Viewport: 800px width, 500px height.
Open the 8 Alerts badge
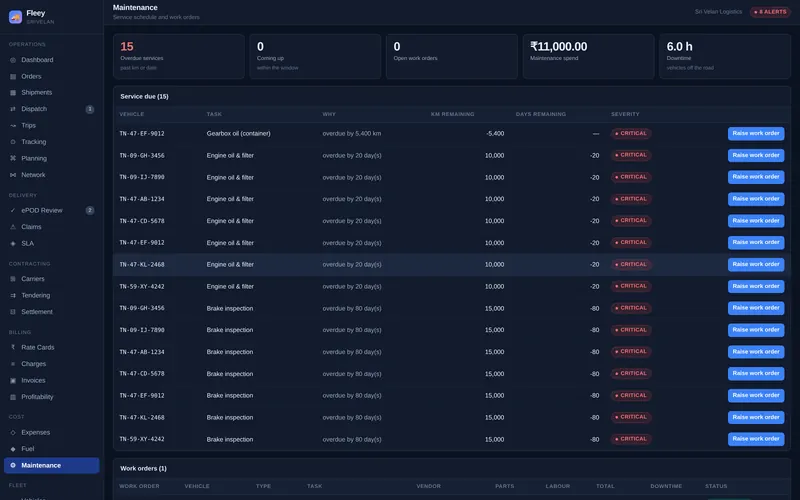770,12
